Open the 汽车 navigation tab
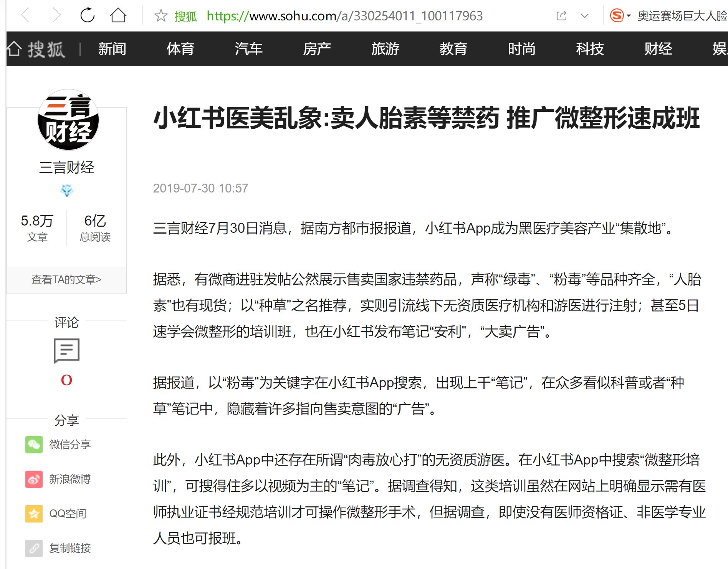The height and width of the screenshot is (569, 728). click(248, 49)
